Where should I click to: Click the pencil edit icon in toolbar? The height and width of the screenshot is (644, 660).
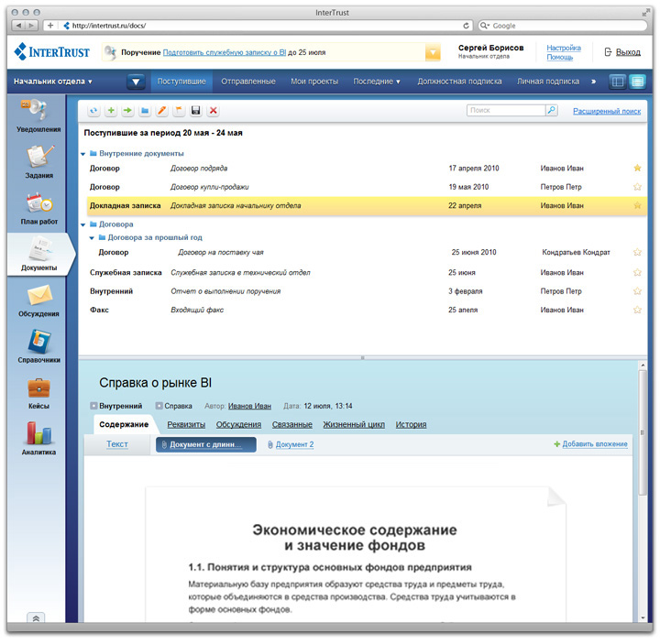[x=162, y=111]
